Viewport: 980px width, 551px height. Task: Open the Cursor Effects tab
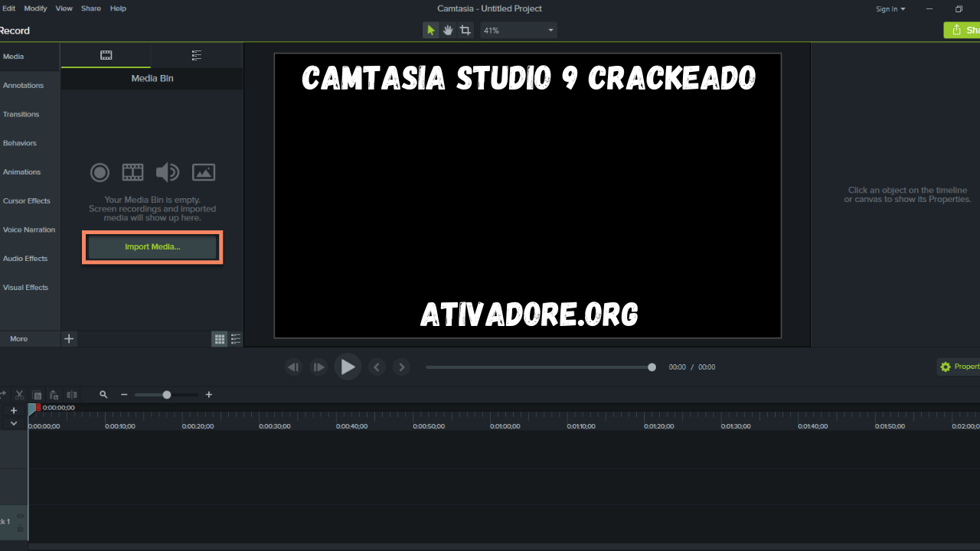pyautogui.click(x=30, y=201)
